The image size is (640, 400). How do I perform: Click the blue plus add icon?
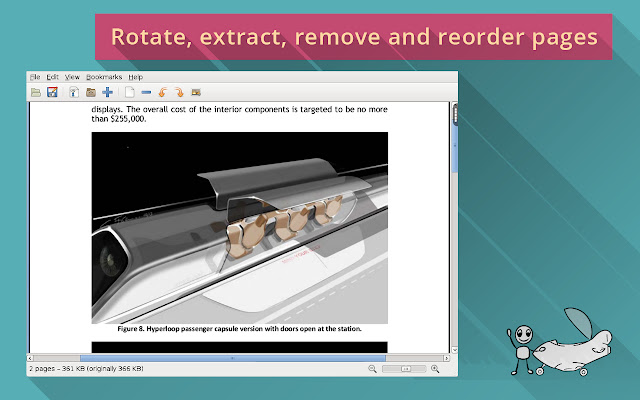click(107, 92)
